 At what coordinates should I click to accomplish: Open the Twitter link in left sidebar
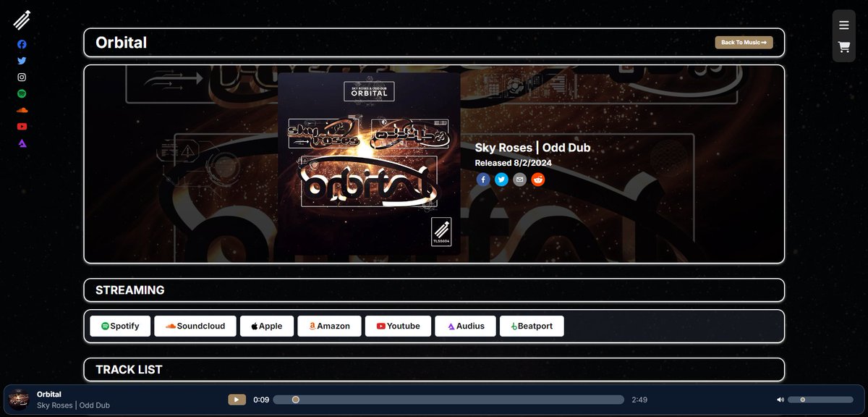click(22, 61)
